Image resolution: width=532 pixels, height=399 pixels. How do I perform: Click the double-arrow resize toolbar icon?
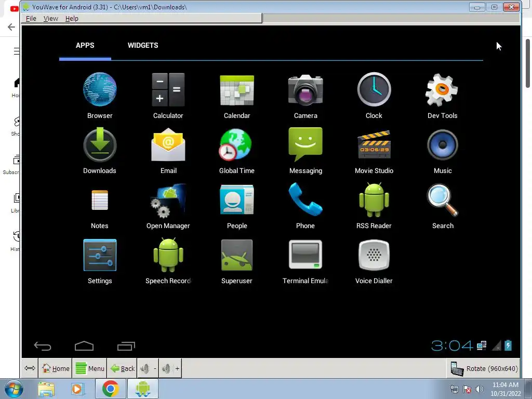(x=30, y=368)
